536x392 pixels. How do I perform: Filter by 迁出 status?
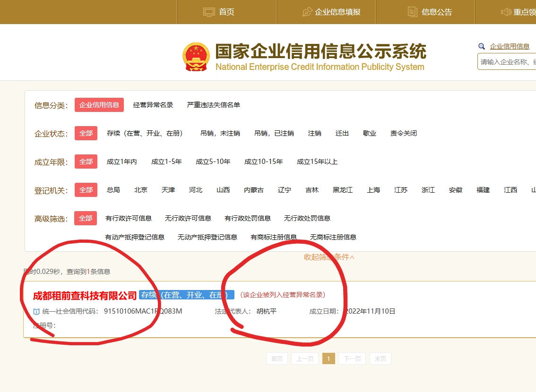click(342, 133)
